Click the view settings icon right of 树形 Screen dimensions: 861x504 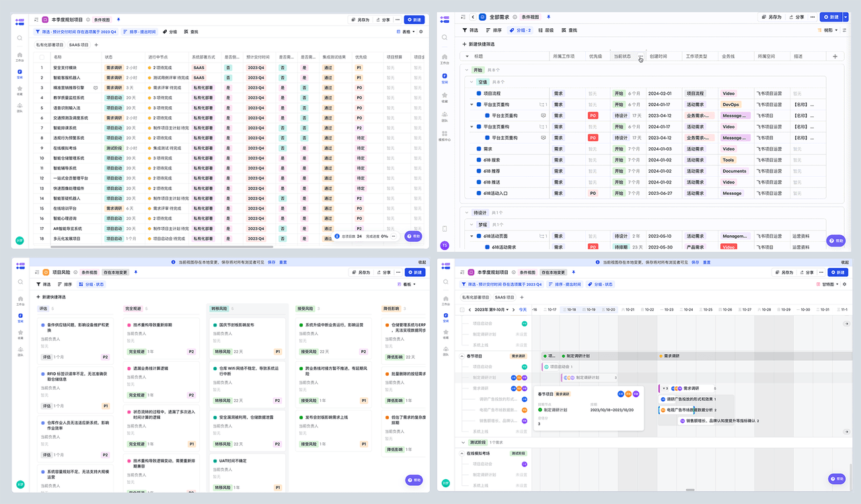click(844, 30)
